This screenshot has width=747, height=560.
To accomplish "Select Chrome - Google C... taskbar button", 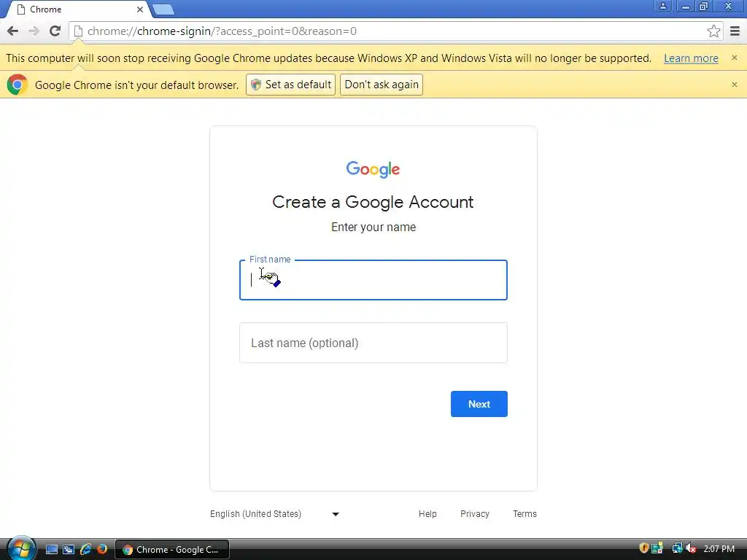I will point(172,550).
